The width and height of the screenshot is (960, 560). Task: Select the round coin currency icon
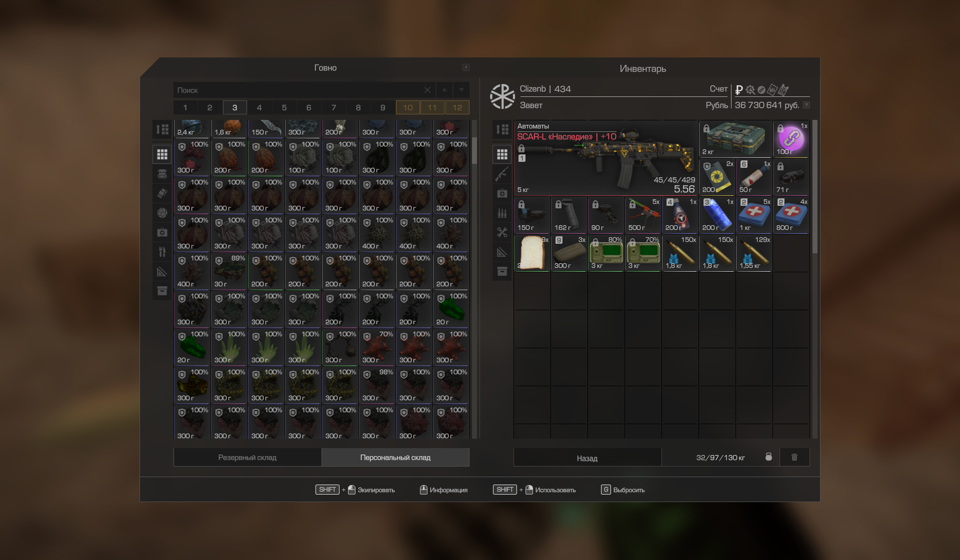761,90
